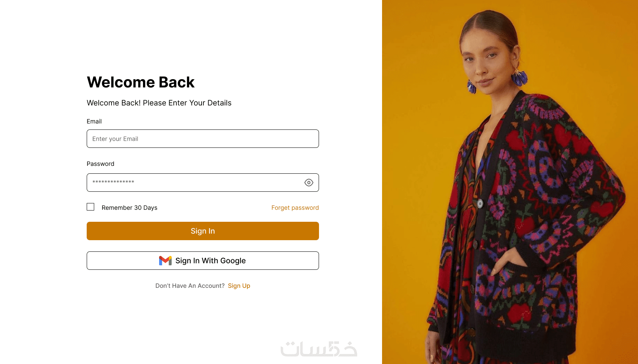Click the masked password asterisks

pyautogui.click(x=113, y=182)
